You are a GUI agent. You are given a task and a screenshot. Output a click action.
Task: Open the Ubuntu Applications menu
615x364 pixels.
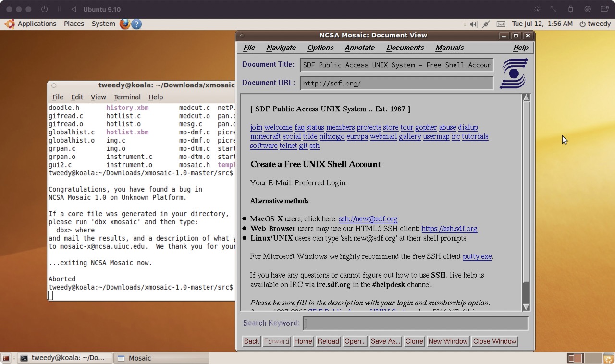37,24
